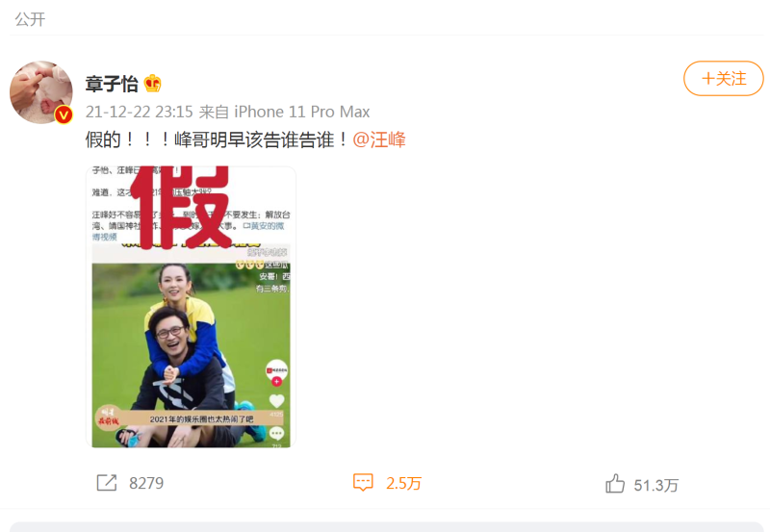Click the repost share icon
Screen dimensions: 770x532
pyautogui.click(x=107, y=483)
